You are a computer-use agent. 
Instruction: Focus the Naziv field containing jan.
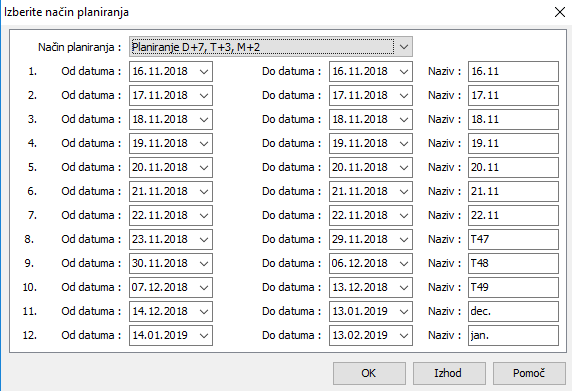coord(513,335)
